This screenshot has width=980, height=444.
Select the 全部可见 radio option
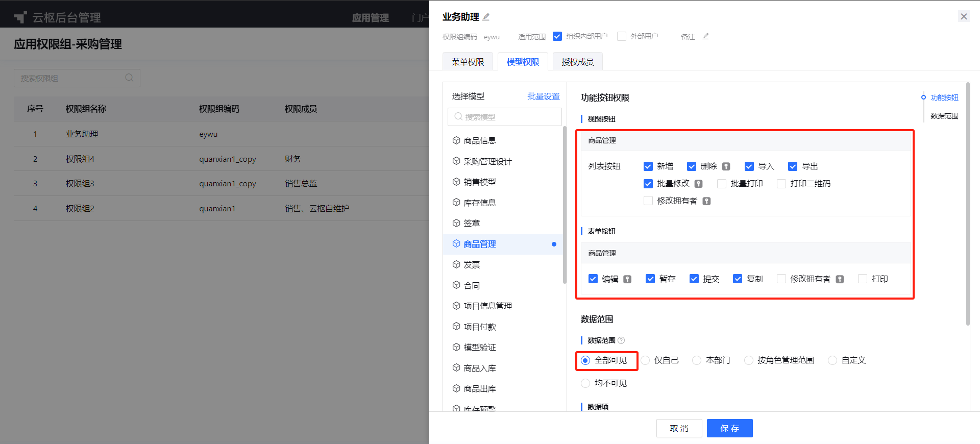click(x=585, y=360)
